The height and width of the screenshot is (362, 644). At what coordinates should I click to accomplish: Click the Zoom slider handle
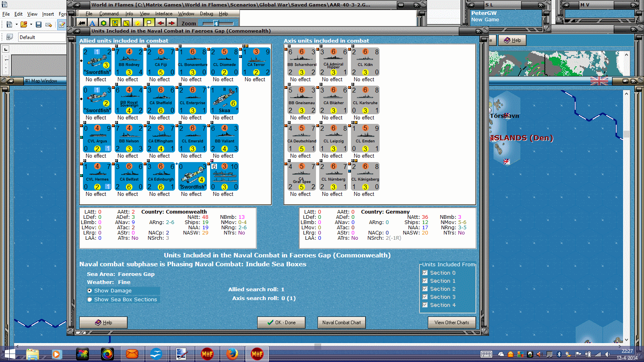(216, 23)
